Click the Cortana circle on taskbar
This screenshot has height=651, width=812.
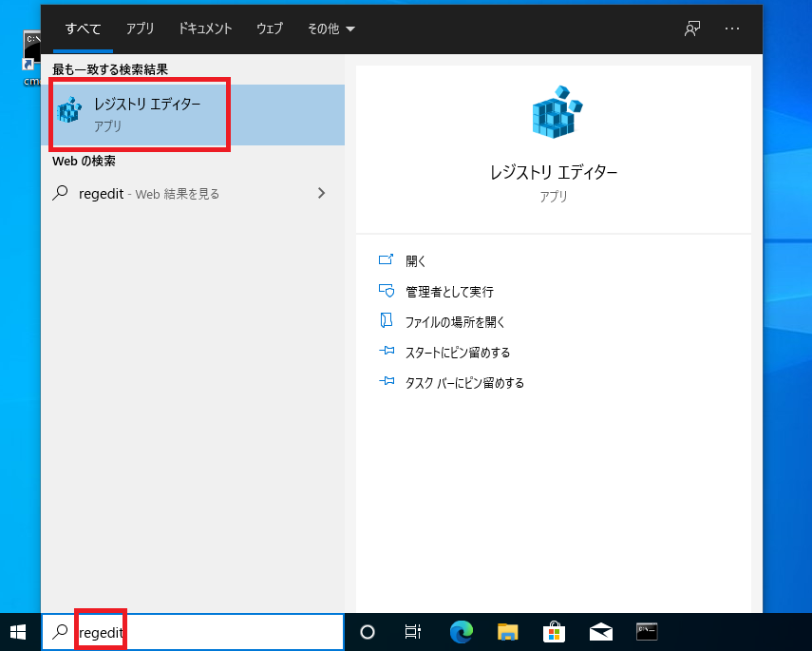click(368, 632)
